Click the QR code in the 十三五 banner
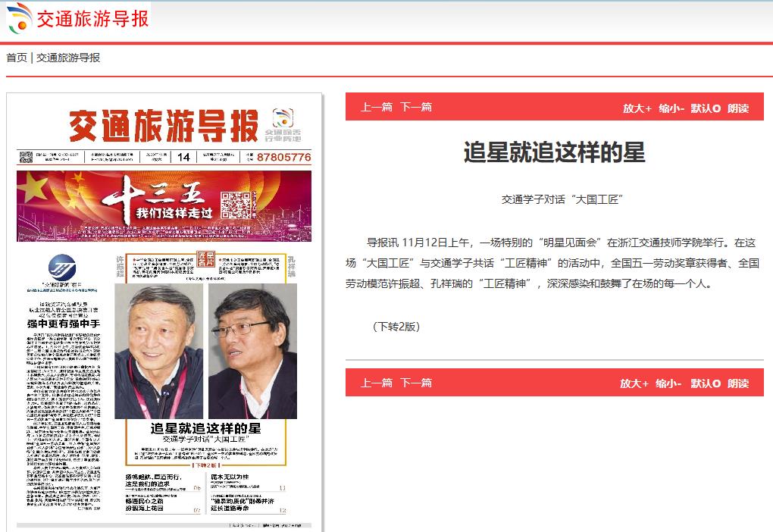773x532 pixels. pyautogui.click(x=236, y=205)
